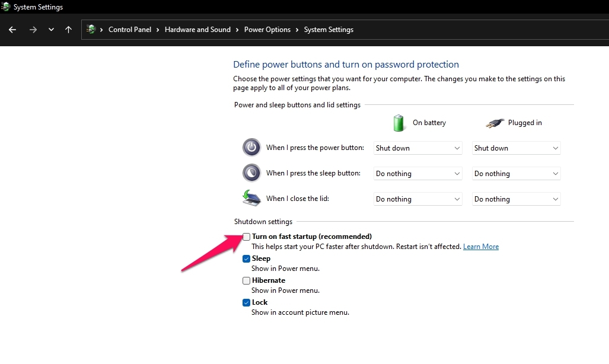Viewport: 609px width, 364px height.
Task: Click the 'Show in account picture menu.' text
Action: pos(300,312)
